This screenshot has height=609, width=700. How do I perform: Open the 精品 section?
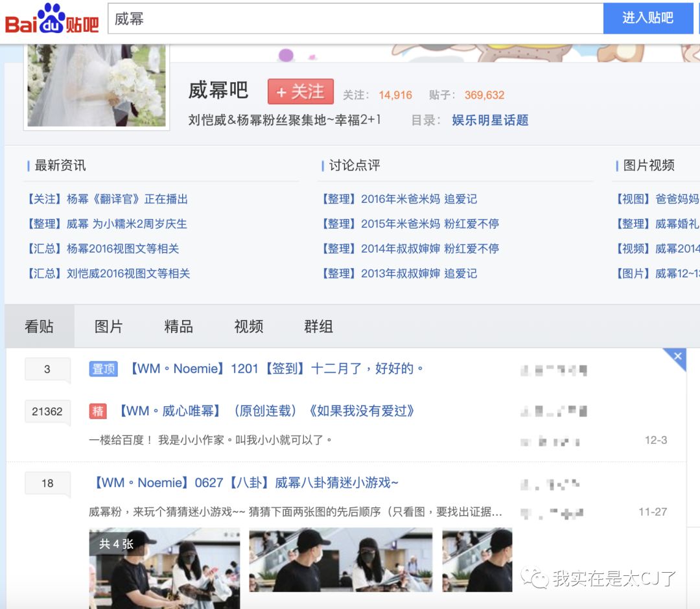coord(178,327)
